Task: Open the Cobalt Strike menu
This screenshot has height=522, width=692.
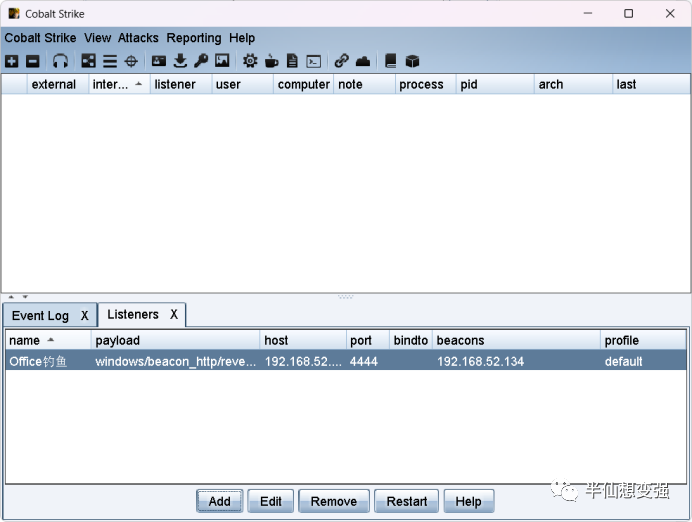Action: tap(40, 38)
